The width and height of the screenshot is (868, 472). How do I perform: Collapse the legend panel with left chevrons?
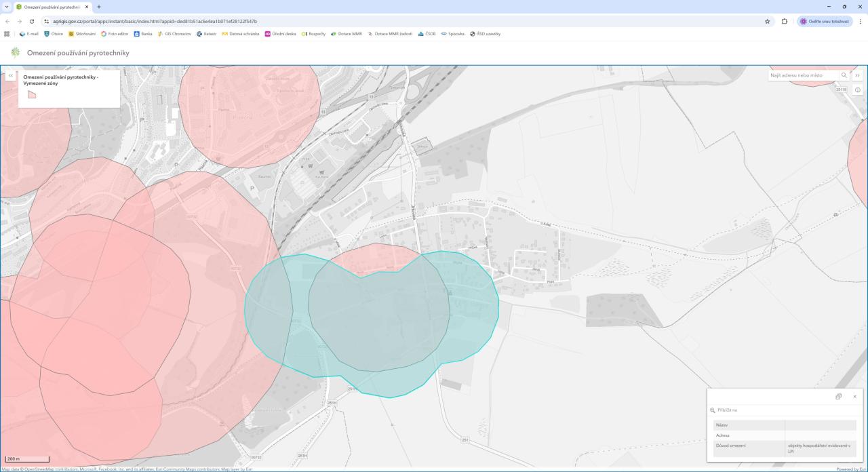point(10,75)
